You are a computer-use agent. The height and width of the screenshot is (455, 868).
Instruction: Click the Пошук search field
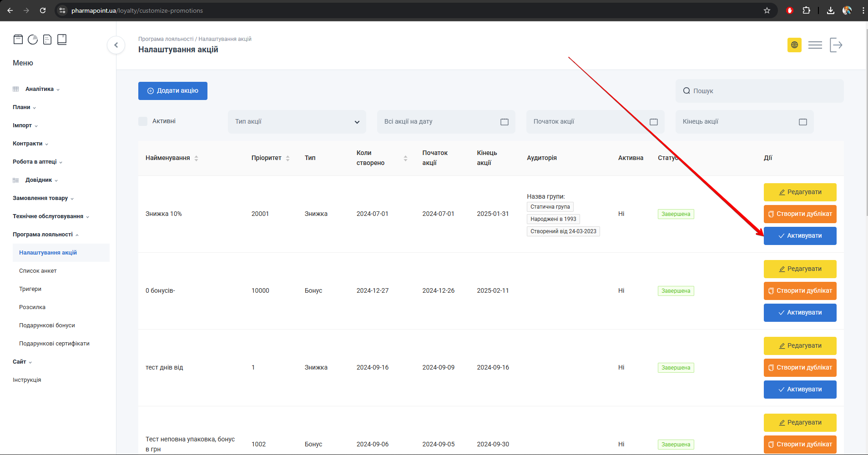[x=760, y=91]
